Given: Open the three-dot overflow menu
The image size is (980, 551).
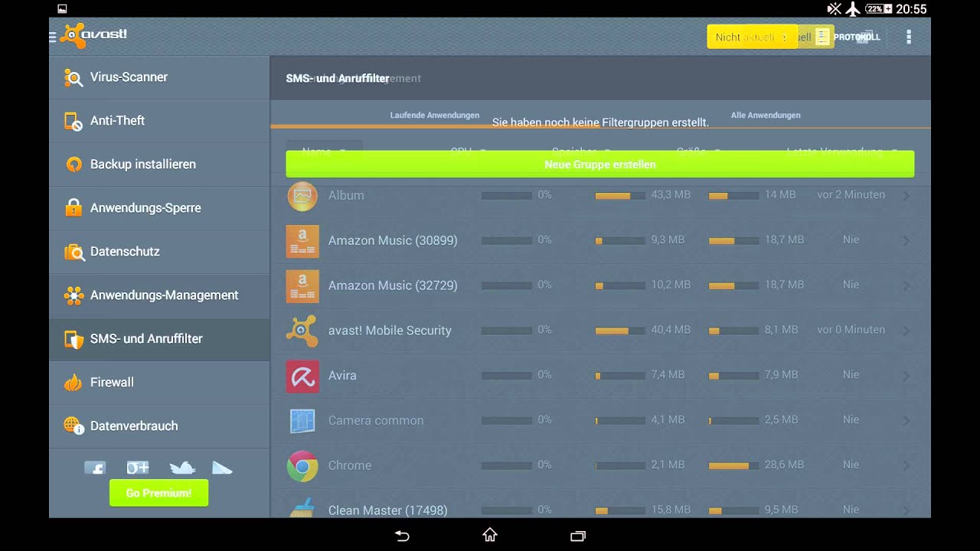Looking at the screenshot, I should point(909,37).
